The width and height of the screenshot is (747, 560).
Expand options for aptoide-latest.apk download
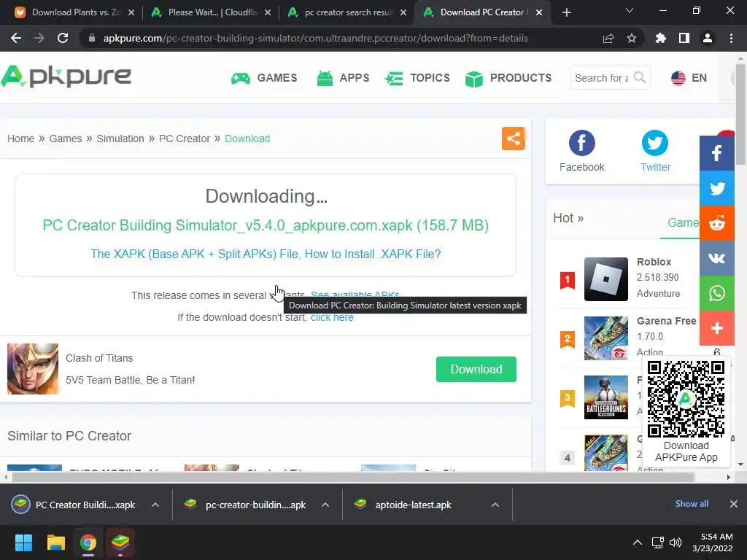[x=495, y=505]
